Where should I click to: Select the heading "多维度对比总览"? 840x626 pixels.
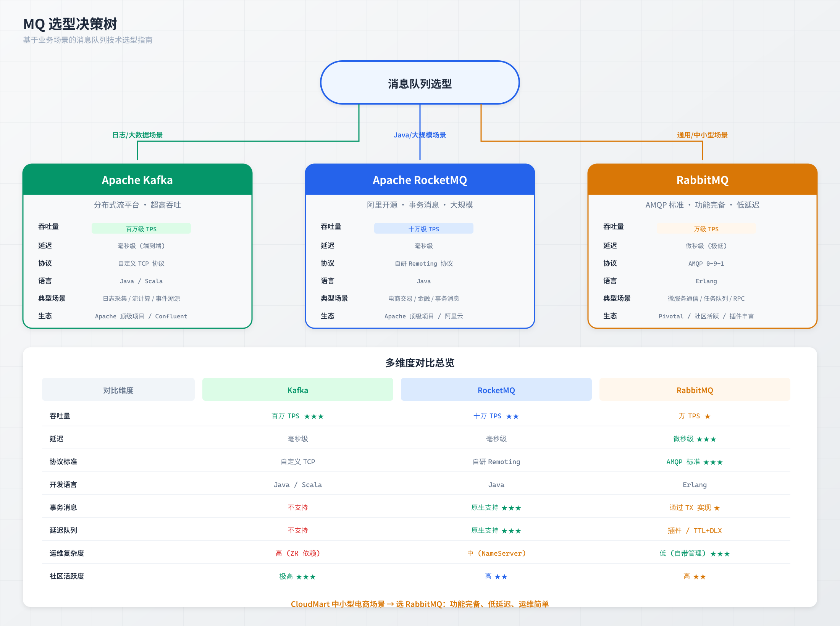(x=420, y=363)
